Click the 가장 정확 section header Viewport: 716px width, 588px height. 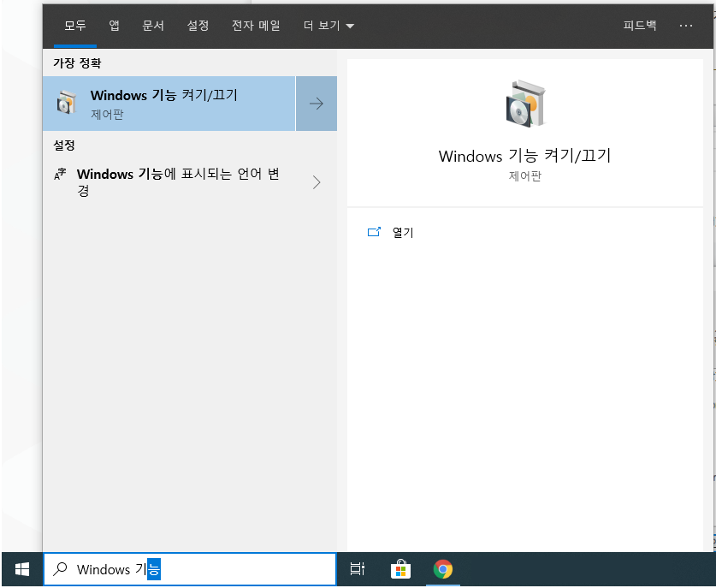77,63
